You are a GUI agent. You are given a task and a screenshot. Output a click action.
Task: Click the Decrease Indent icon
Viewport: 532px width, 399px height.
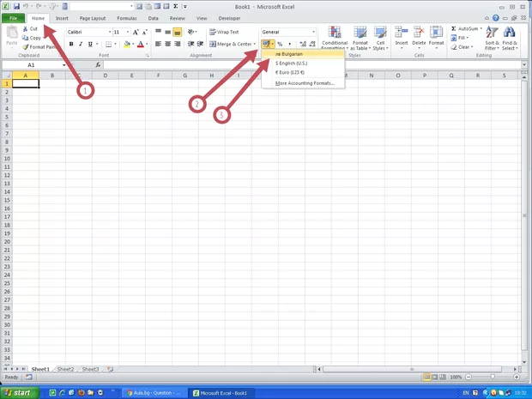pyautogui.click(x=191, y=44)
